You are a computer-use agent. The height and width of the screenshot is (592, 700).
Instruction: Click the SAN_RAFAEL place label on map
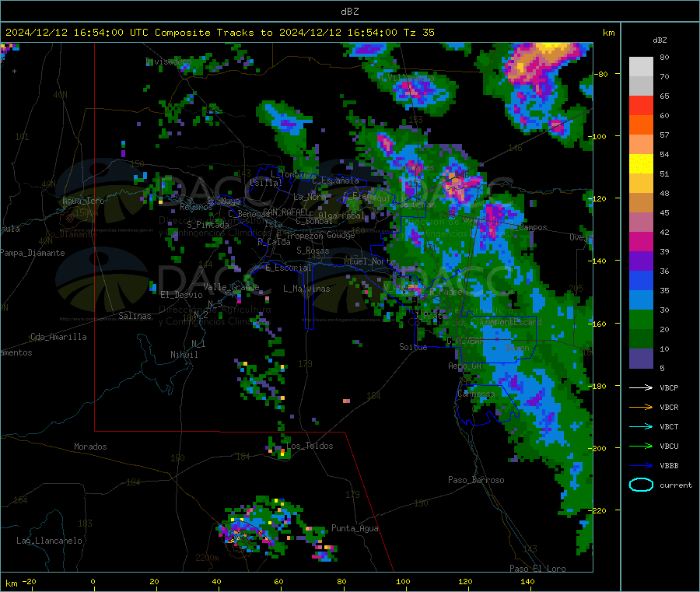click(285, 212)
